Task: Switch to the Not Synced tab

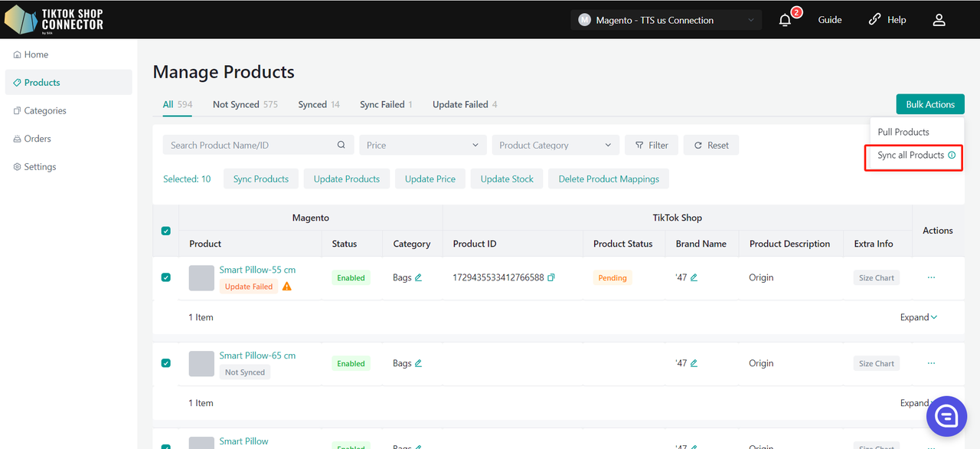Action: [245, 104]
